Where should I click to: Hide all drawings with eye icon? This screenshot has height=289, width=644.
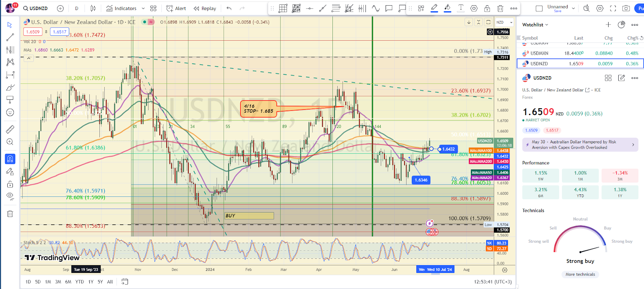tap(10, 196)
